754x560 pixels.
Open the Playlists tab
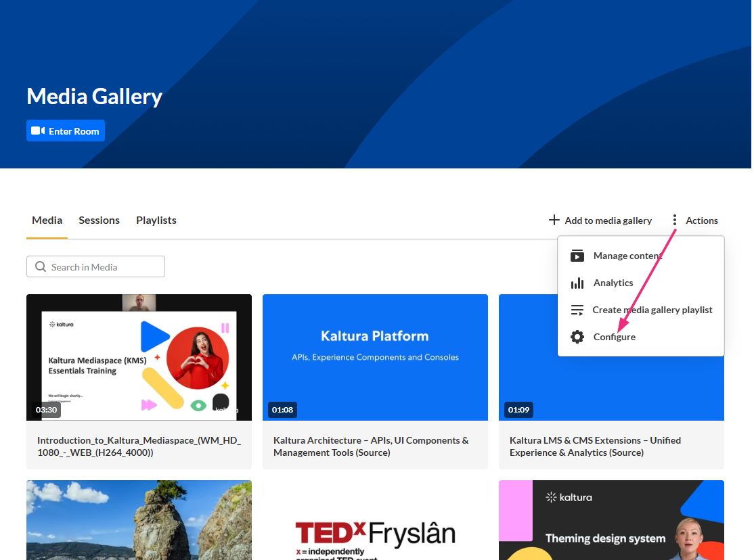point(156,220)
